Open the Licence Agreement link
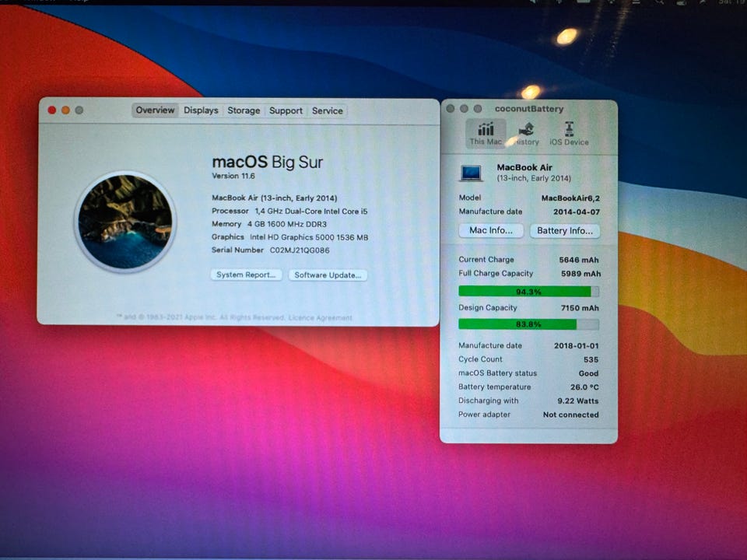Image resolution: width=747 pixels, height=560 pixels. [x=320, y=317]
